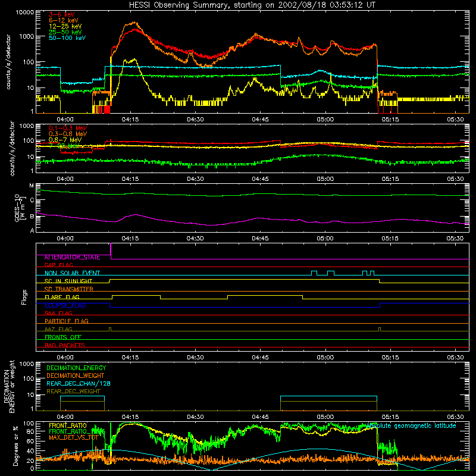Select the ATTENUATOR_STATE flag label

[72, 258]
